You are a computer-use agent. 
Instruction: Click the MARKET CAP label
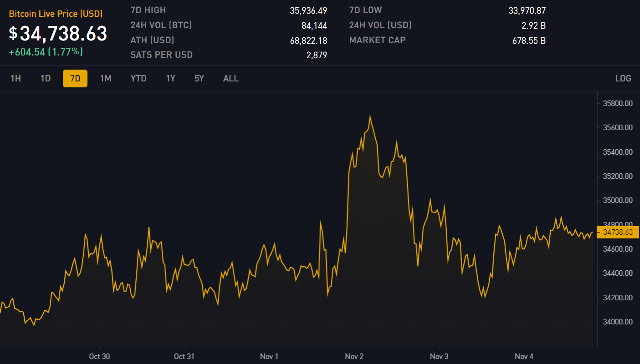pos(377,40)
